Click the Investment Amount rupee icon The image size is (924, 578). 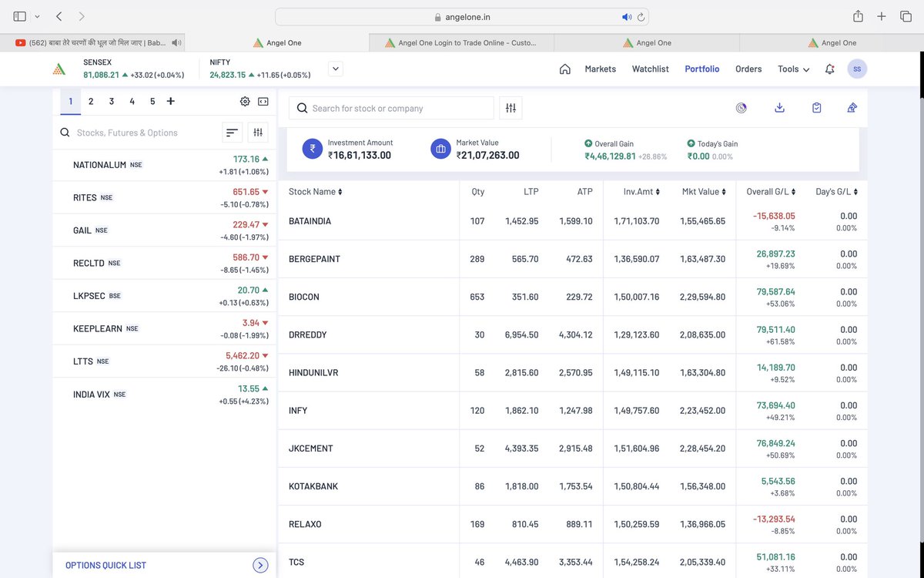pyautogui.click(x=312, y=149)
